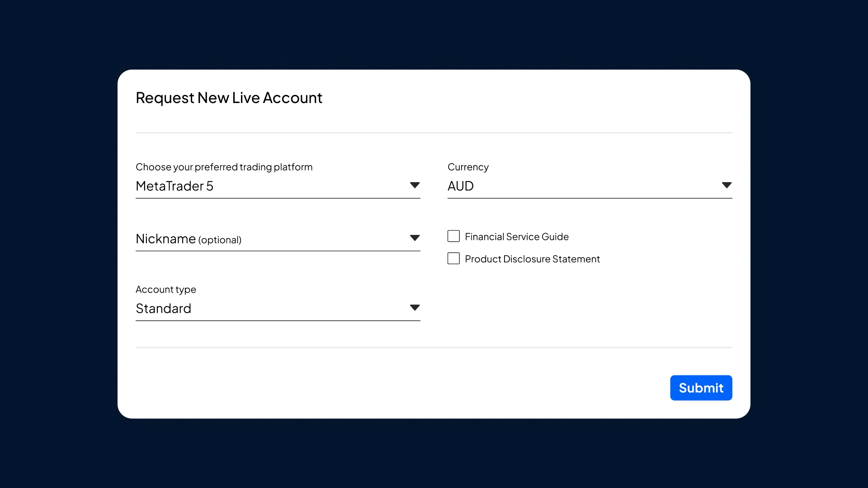Tick the Financial Service Guide checkbox
Screen dimensions: 868x488
[453, 236]
